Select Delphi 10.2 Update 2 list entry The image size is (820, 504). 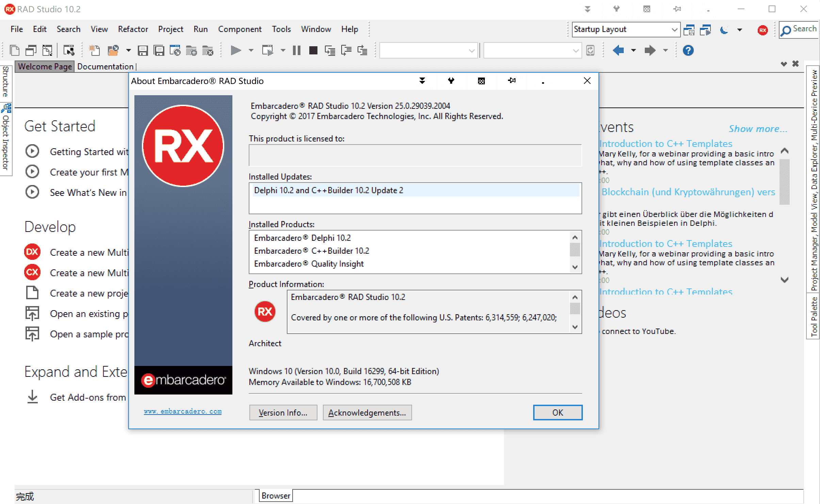pos(415,190)
